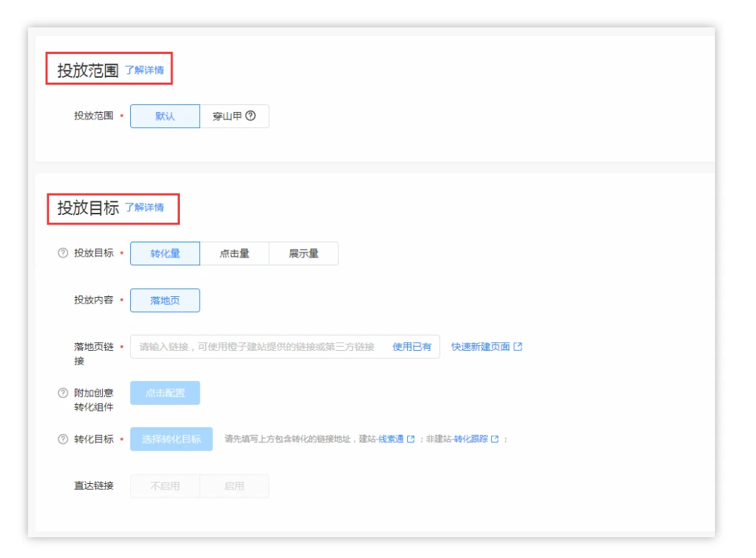This screenshot has height=558, width=756.
Task: Open 了解详情 link beside 投放范围 heading
Action: point(144,70)
